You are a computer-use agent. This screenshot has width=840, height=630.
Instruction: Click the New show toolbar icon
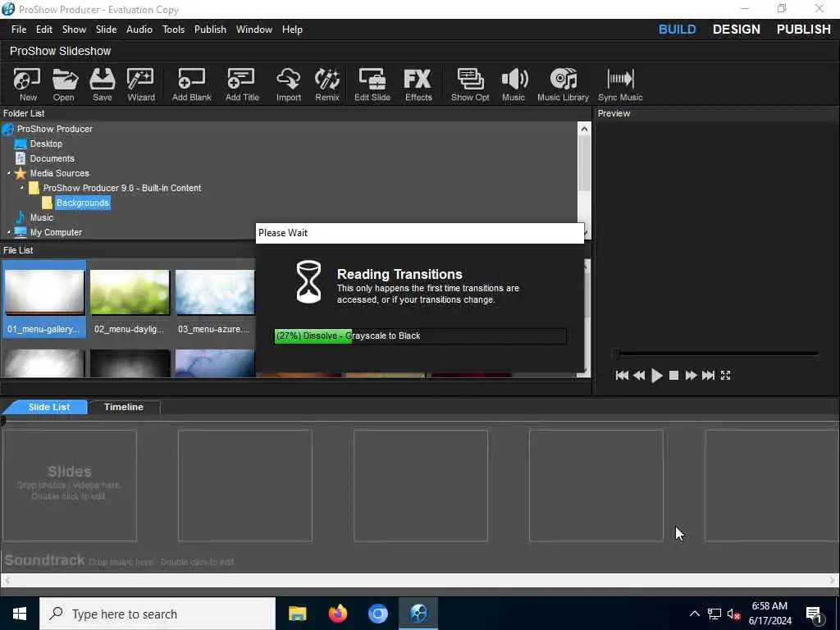(27, 84)
